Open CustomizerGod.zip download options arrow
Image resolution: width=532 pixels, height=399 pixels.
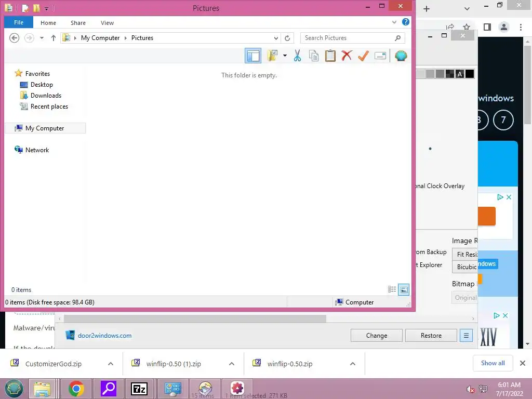(x=111, y=364)
